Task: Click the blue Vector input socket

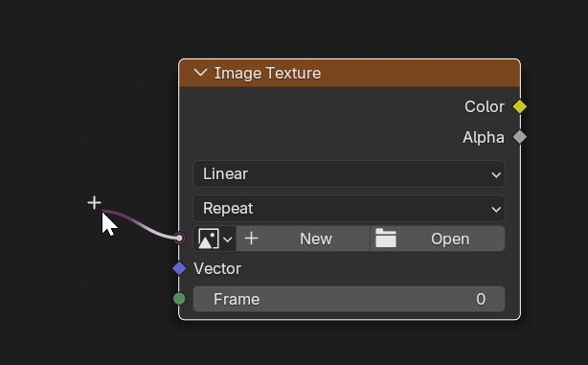Action: coord(179,268)
